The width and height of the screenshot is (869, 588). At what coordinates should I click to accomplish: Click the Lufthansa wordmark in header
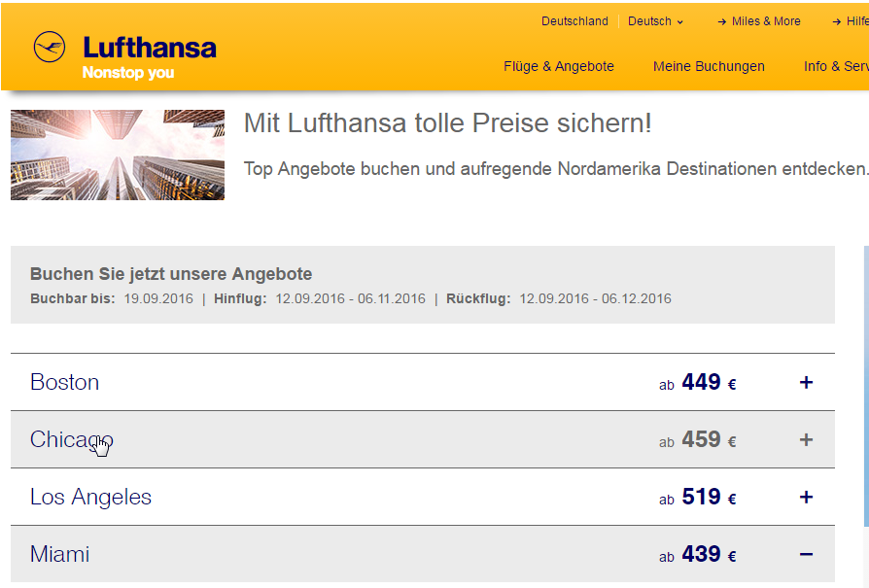[x=150, y=48]
